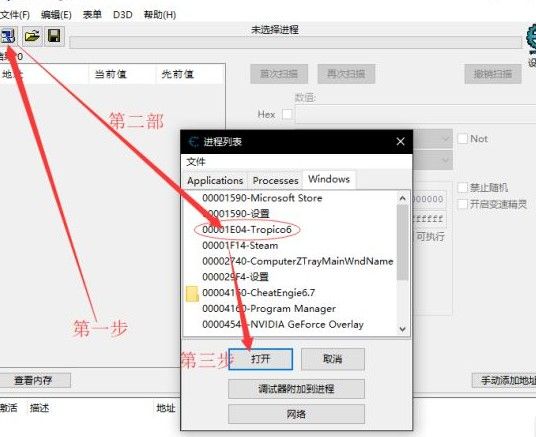Viewport: 536px width, 437px height.
Task: Expand the scan type dropdown beside Not
Action: 433,139
